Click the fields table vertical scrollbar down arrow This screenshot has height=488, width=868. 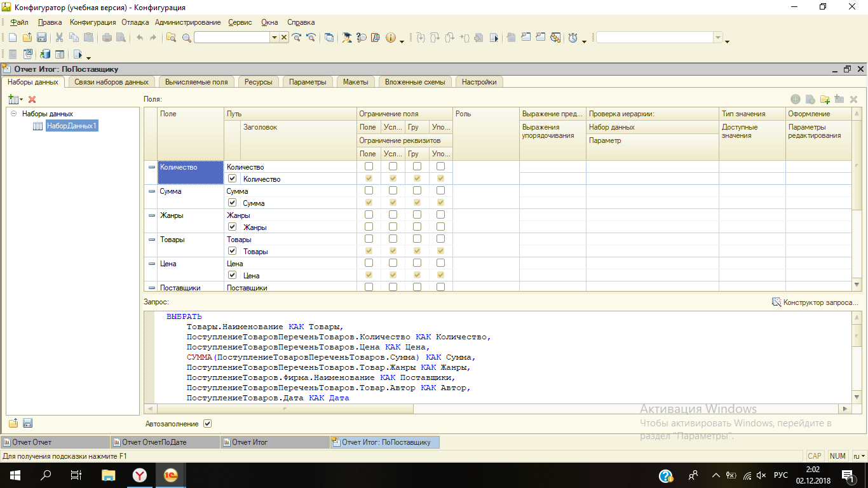(x=857, y=285)
